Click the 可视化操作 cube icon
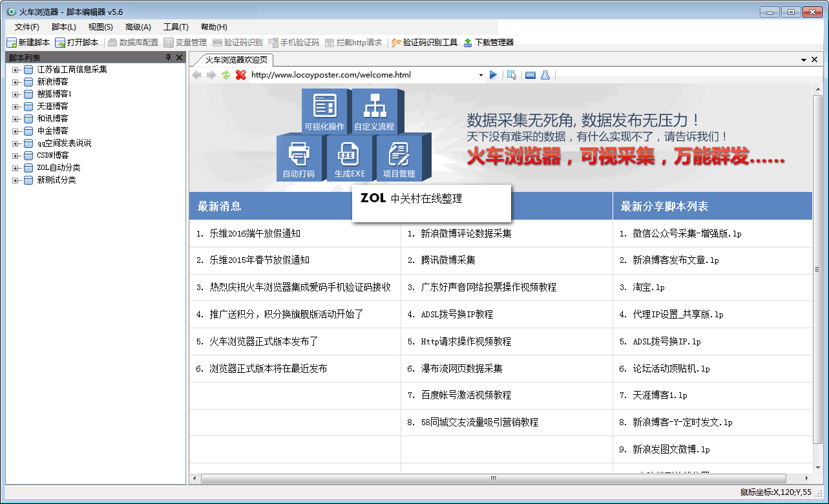Screen dimensions: 829x504 (325, 112)
